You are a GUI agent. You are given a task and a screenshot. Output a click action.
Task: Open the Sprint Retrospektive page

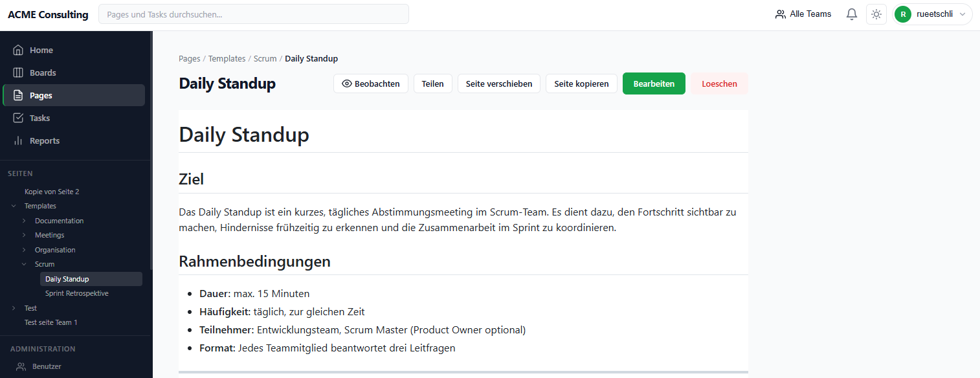pyautogui.click(x=76, y=293)
